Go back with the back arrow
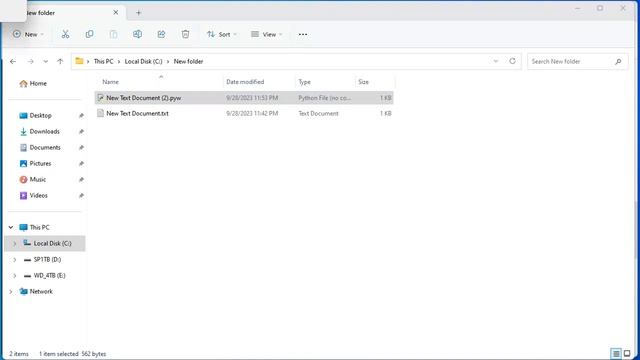 point(13,61)
